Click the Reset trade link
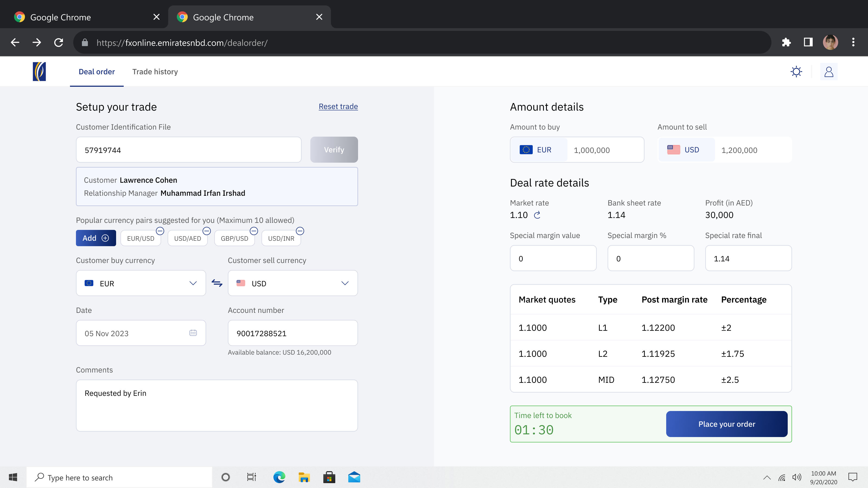 tap(338, 107)
